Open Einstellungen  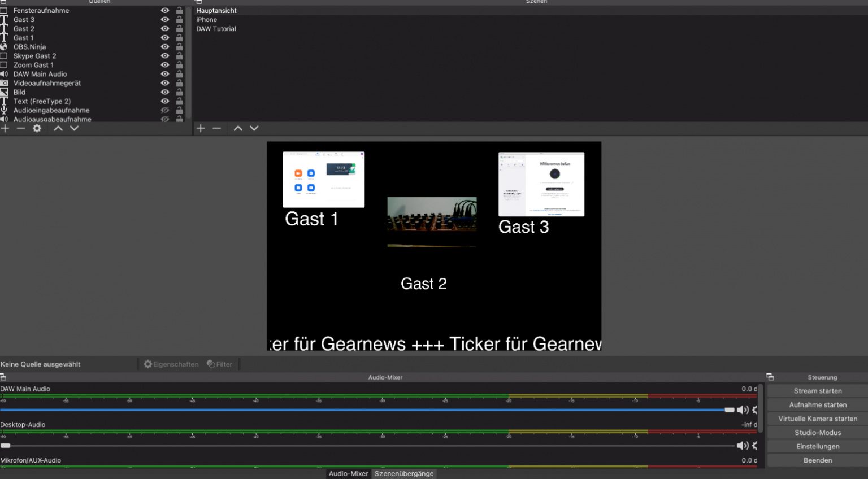817,446
